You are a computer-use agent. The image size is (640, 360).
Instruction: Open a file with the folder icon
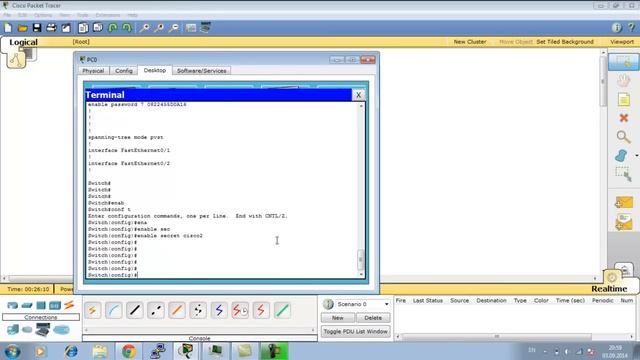point(22,28)
